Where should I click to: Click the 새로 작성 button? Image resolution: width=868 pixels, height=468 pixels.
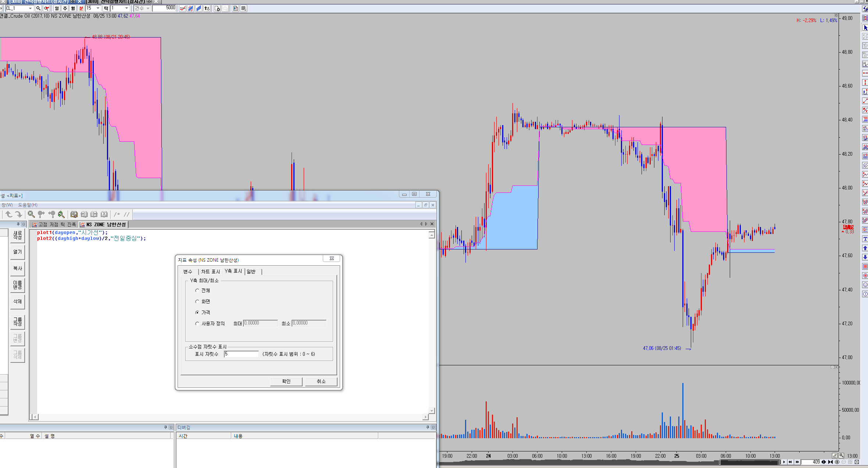17,235
